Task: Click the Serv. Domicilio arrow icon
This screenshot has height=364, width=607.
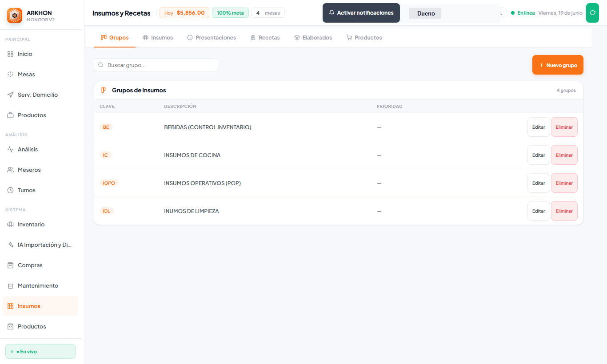Action: (x=11, y=95)
